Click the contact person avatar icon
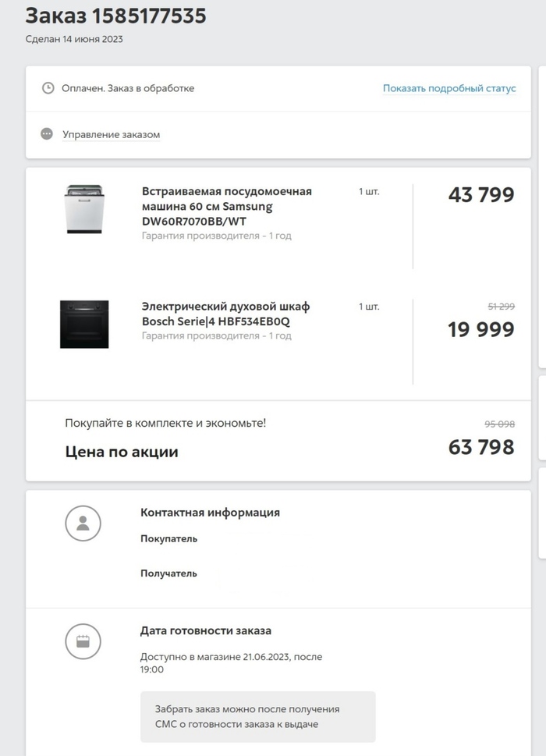 point(83,524)
